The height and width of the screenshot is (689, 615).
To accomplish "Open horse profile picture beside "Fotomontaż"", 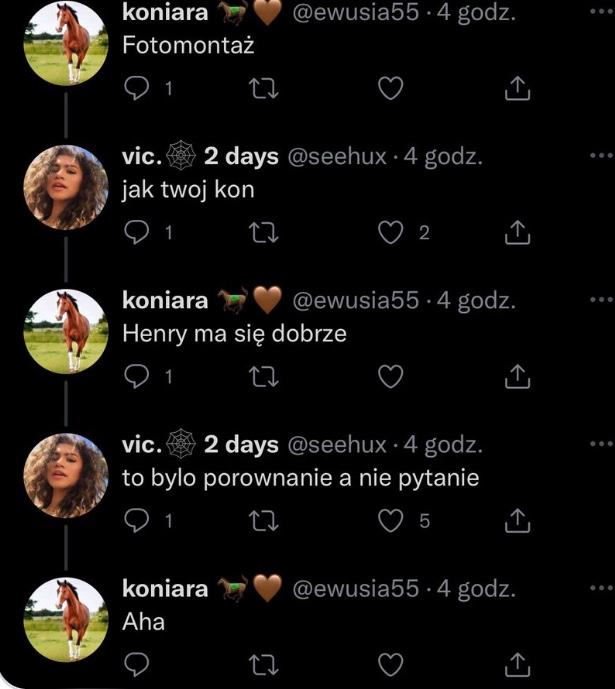I will coord(67,45).
